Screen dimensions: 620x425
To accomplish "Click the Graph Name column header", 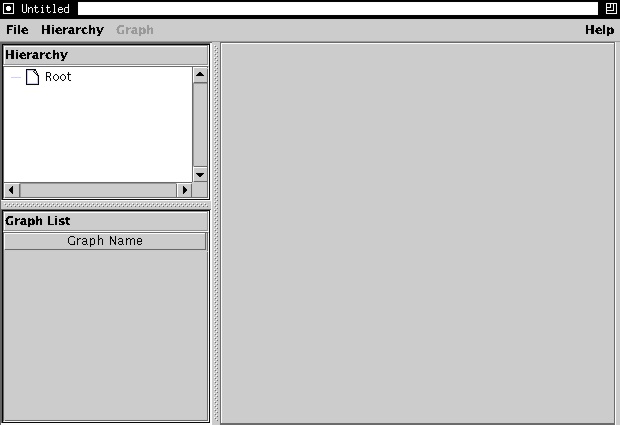I will coord(105,241).
